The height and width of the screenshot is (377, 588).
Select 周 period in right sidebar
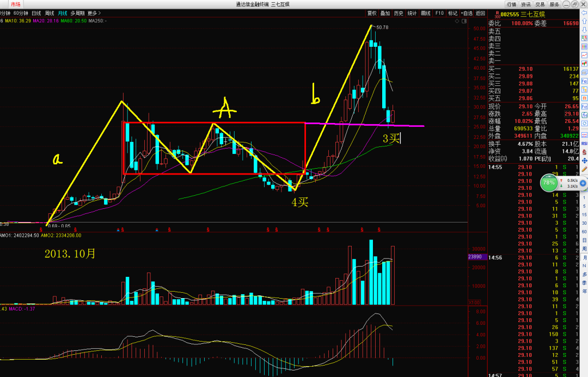coord(584,249)
